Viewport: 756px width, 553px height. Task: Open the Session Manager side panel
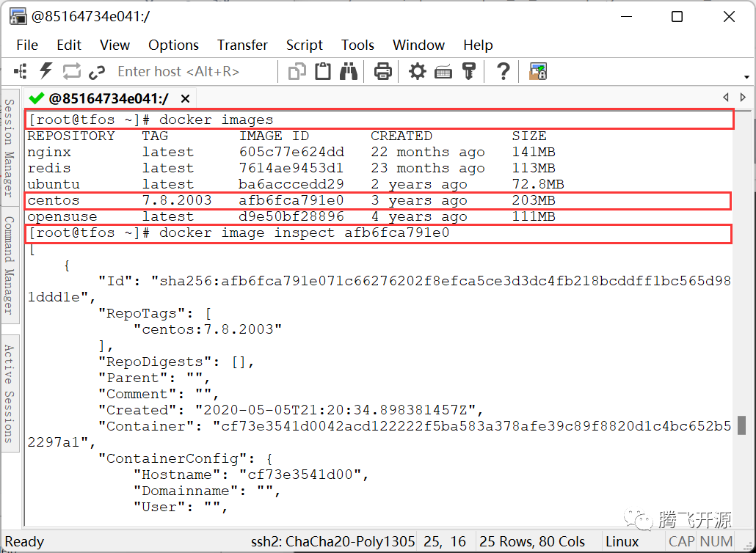[10, 147]
